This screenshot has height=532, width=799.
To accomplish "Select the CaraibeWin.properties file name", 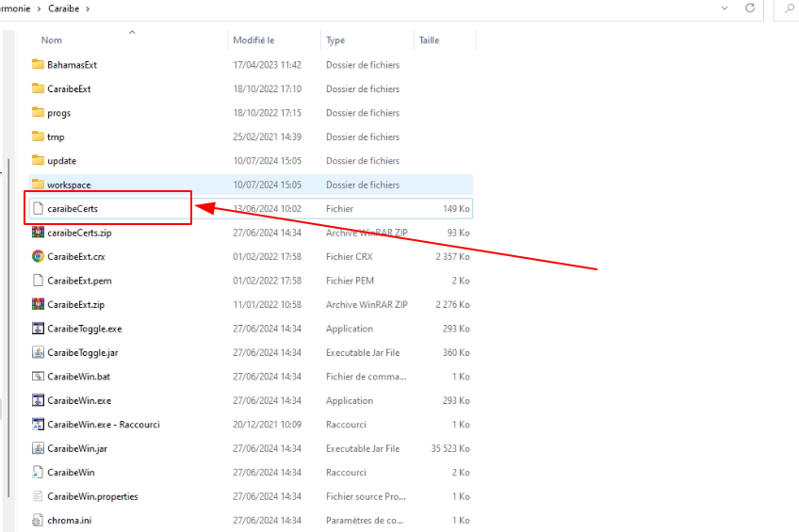I will [x=92, y=496].
